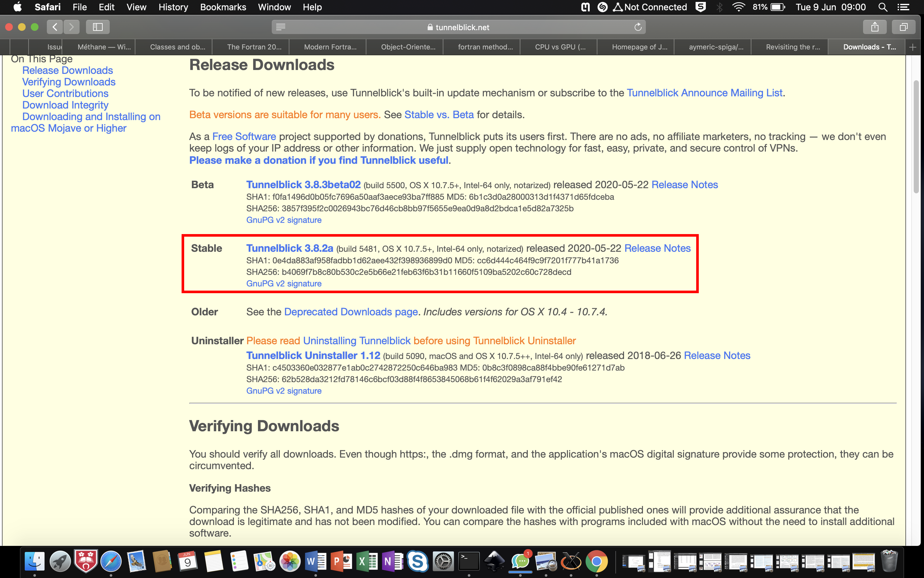Open Spotlight search in menu bar
This screenshot has width=924, height=578.
click(882, 7)
